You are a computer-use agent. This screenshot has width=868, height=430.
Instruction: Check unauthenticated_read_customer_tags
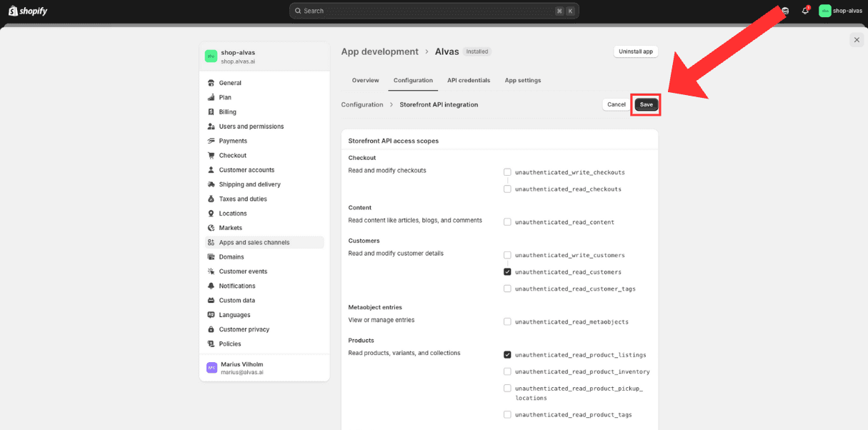[x=507, y=289]
